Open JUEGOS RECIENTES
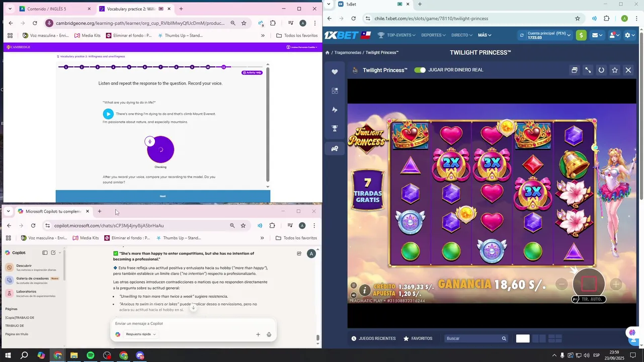This screenshot has height=362, width=644. [x=373, y=338]
